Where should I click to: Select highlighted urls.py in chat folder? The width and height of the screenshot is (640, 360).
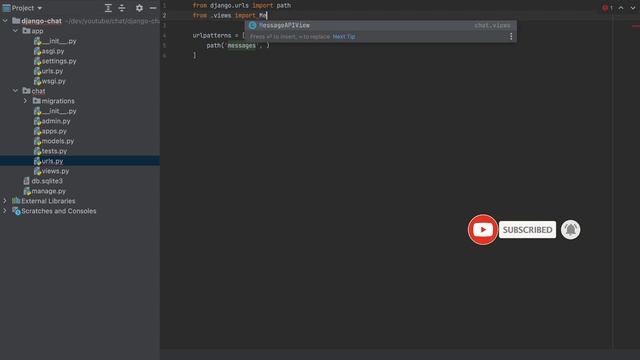tap(53, 161)
